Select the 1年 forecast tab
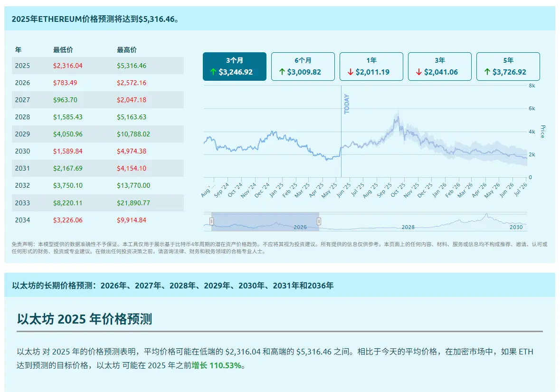The image size is (560, 392). [x=371, y=67]
